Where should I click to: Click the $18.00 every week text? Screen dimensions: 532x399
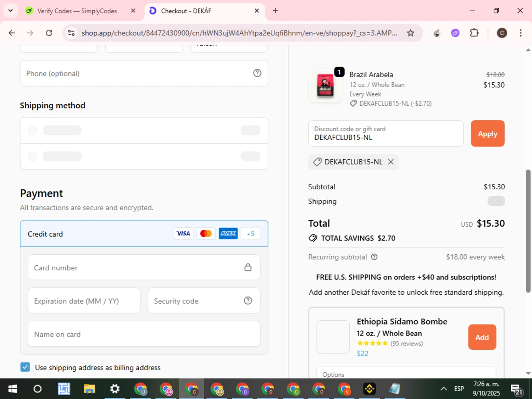[x=475, y=257]
